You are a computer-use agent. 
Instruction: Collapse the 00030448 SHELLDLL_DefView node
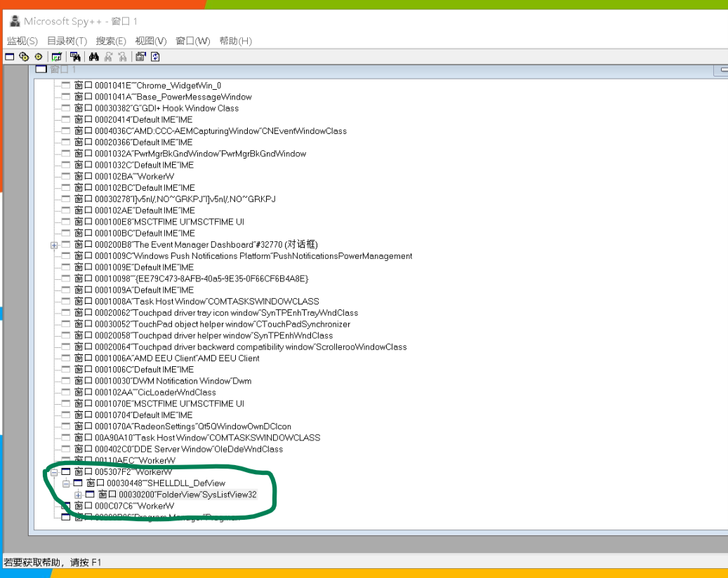tap(66, 483)
